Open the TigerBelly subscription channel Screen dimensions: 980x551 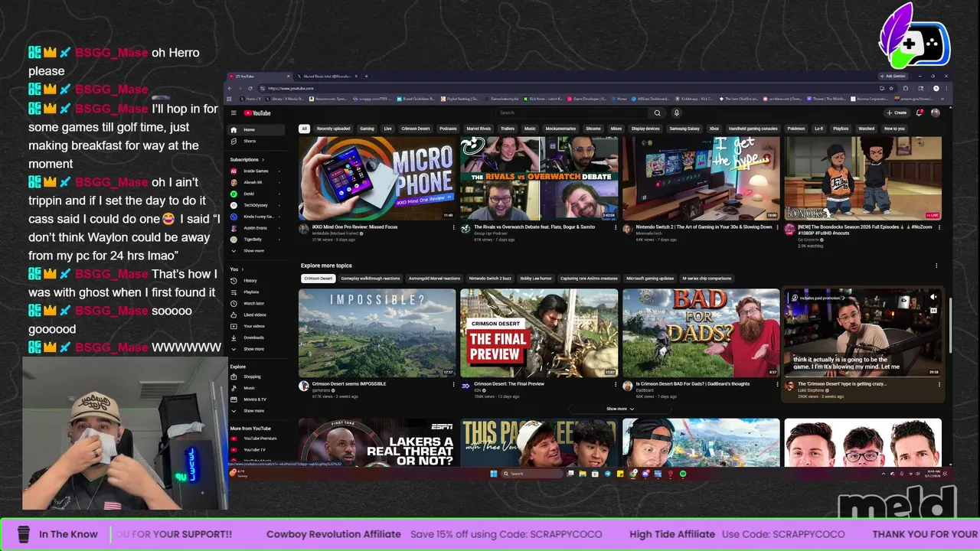256,240
